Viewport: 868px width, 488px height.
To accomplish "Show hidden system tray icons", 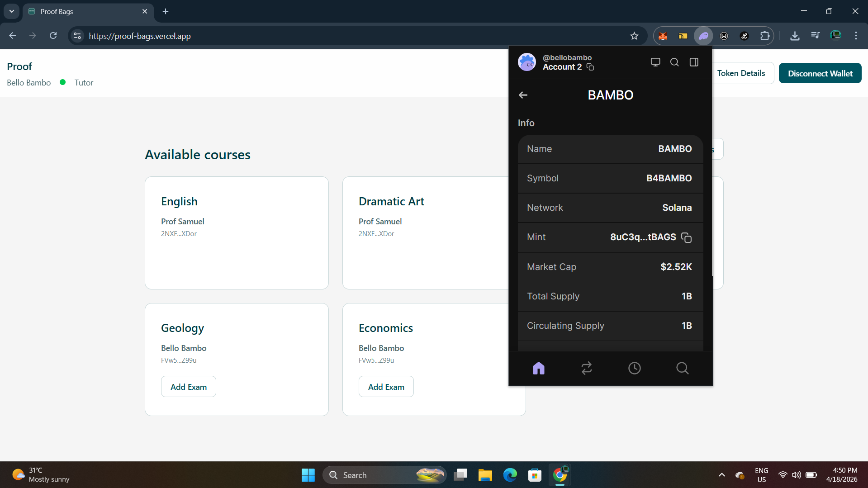I will pyautogui.click(x=722, y=475).
